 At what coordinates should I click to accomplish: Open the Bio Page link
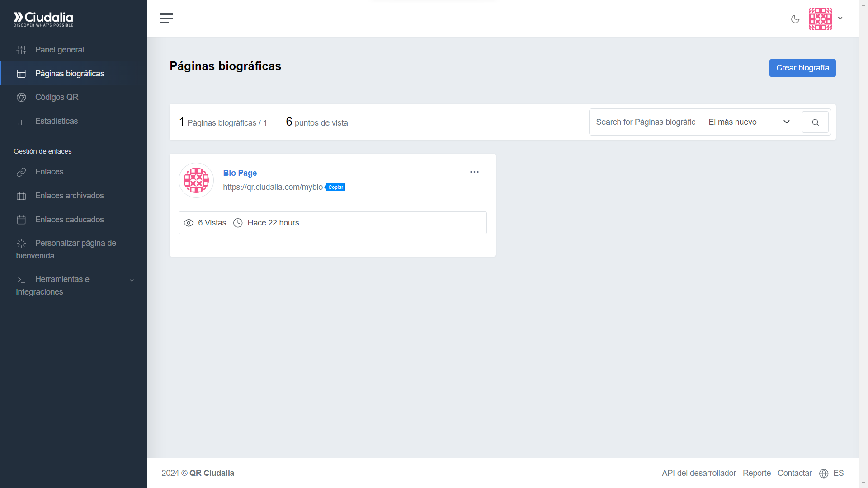pos(240,173)
